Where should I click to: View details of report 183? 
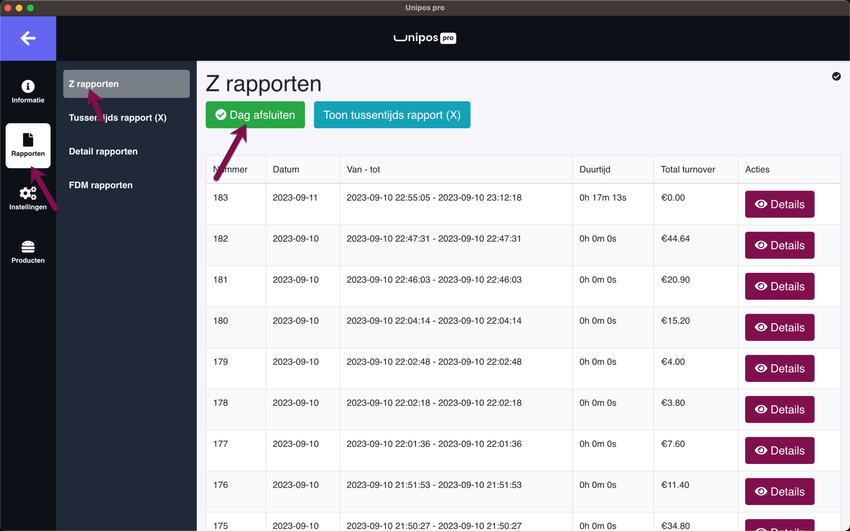coord(779,204)
